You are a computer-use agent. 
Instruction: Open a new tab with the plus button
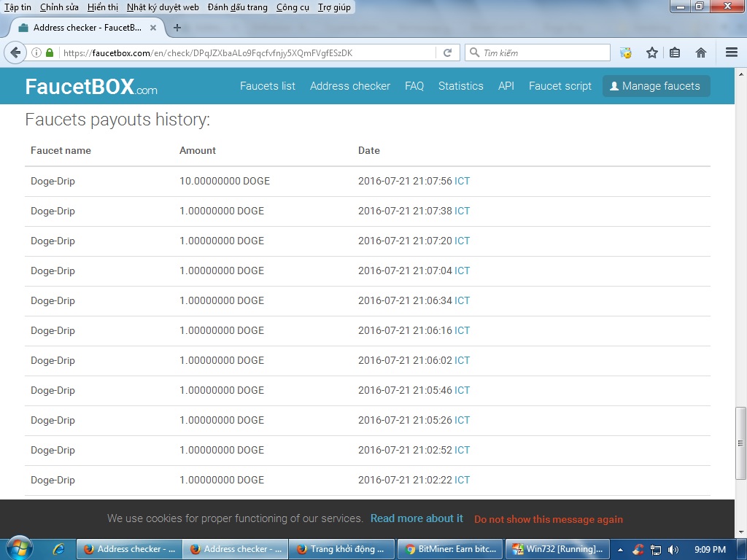177,28
